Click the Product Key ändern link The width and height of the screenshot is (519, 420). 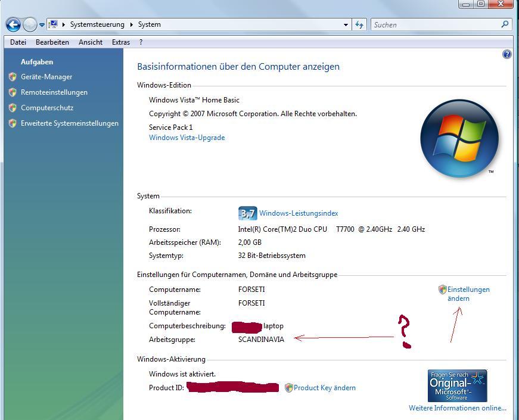point(324,388)
